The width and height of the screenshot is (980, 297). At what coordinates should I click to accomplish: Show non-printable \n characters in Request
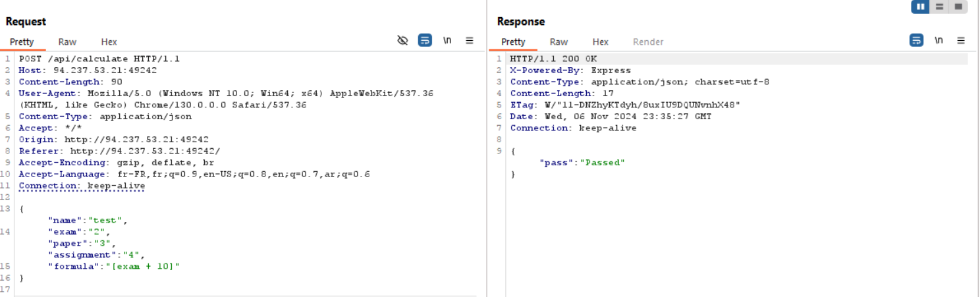click(447, 41)
